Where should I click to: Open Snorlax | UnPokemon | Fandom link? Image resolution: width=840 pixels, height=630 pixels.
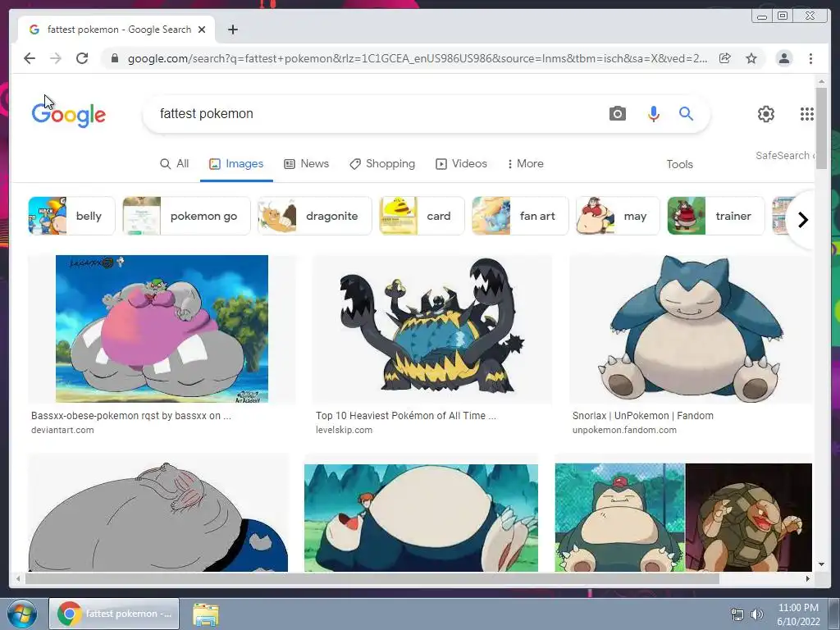643,416
